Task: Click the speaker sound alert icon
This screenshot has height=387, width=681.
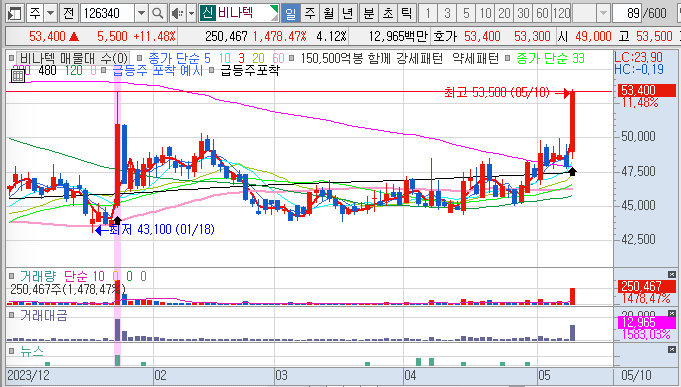Action: coord(177,13)
